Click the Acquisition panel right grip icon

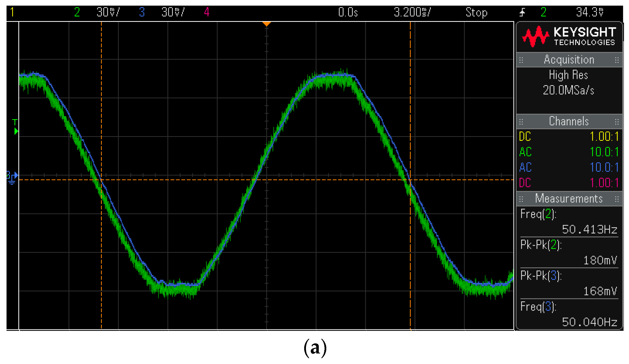(x=617, y=60)
